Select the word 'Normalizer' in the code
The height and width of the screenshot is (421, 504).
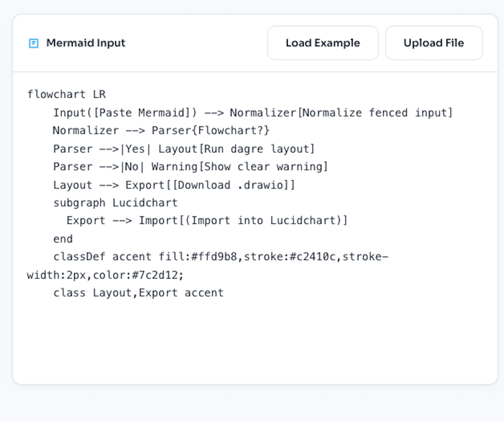point(85,130)
